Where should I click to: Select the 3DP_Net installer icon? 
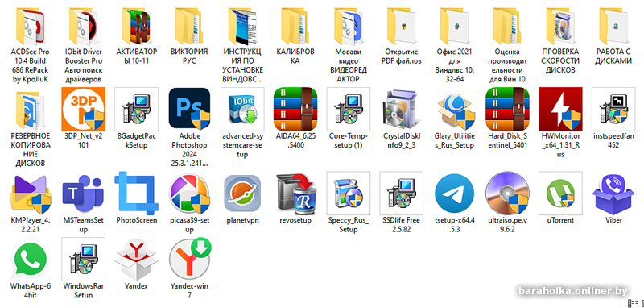point(84,109)
